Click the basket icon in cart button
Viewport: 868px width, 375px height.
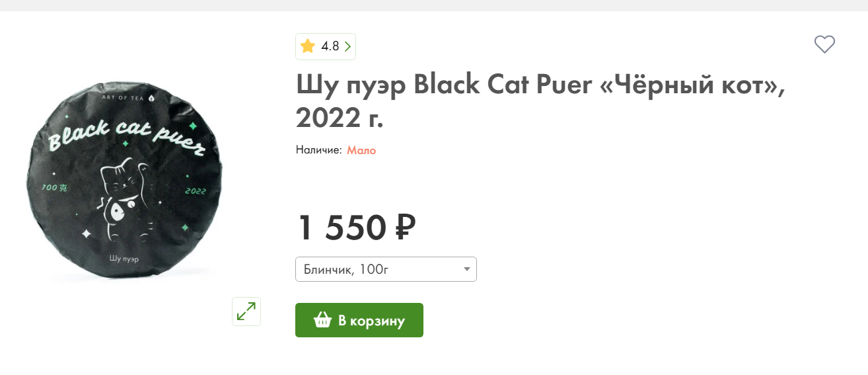click(x=322, y=321)
